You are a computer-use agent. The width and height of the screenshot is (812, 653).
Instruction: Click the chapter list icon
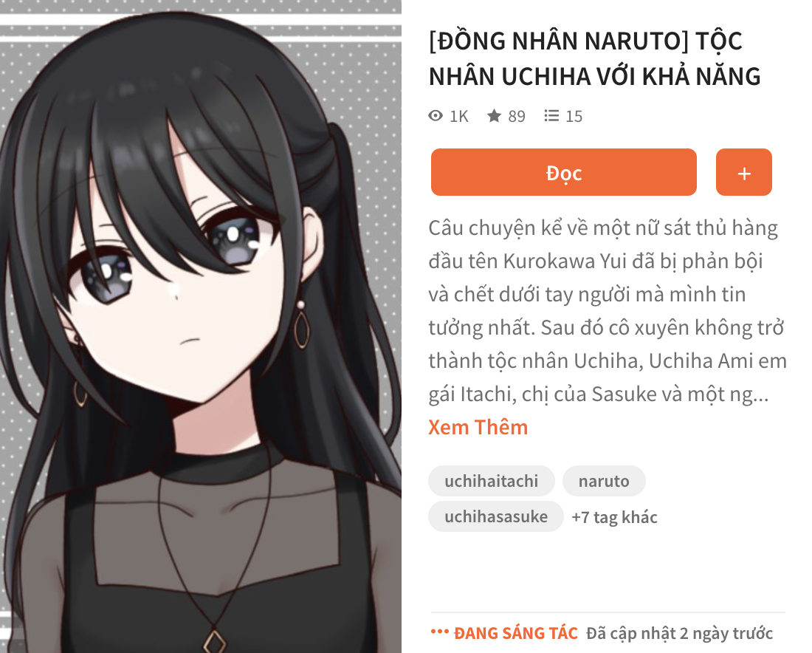click(x=551, y=115)
